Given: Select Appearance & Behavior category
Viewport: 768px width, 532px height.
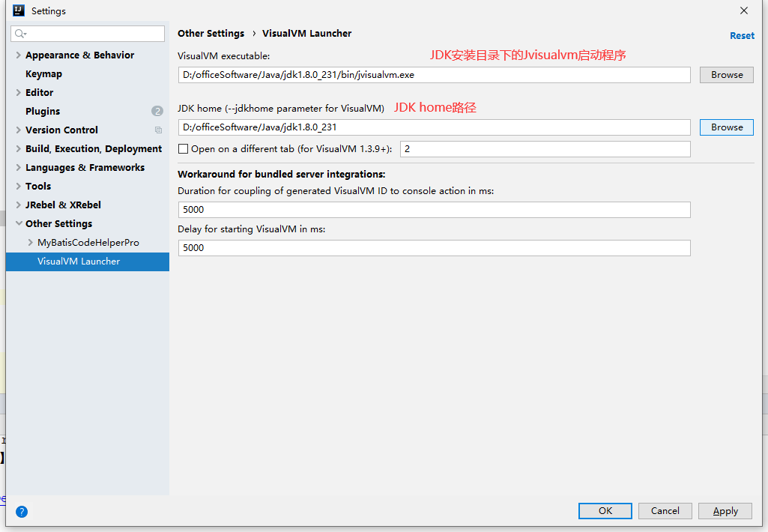Looking at the screenshot, I should (x=80, y=55).
